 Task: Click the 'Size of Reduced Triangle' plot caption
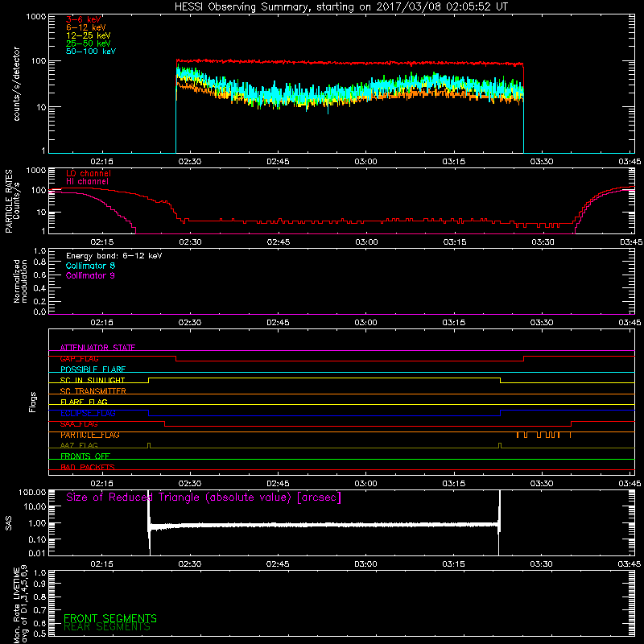[x=204, y=497]
